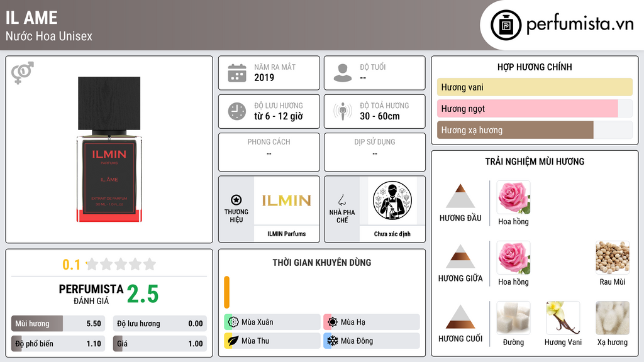This screenshot has width=644, height=362.
Task: Click the Đường sugar cubes image
Action: (x=513, y=318)
